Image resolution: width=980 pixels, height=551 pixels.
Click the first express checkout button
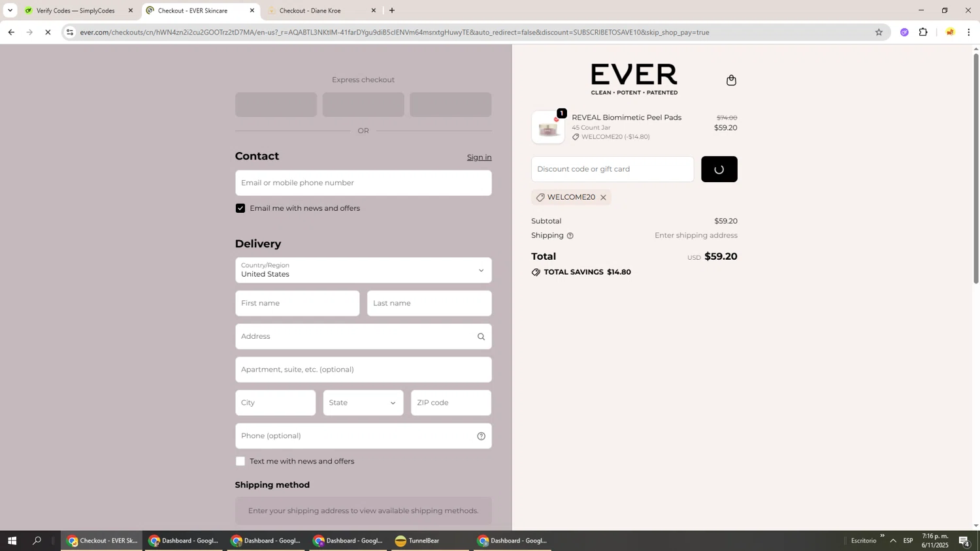point(276,104)
